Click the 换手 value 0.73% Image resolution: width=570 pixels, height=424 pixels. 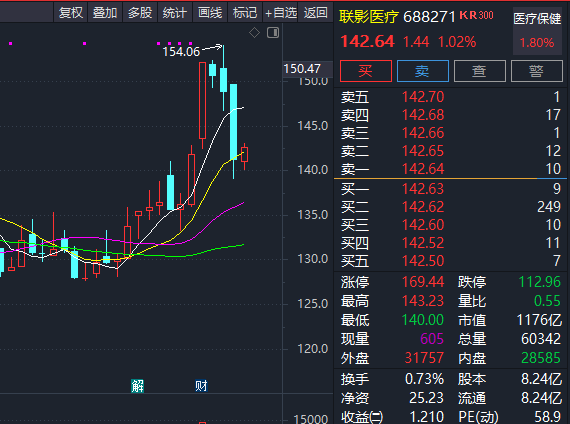(424, 379)
